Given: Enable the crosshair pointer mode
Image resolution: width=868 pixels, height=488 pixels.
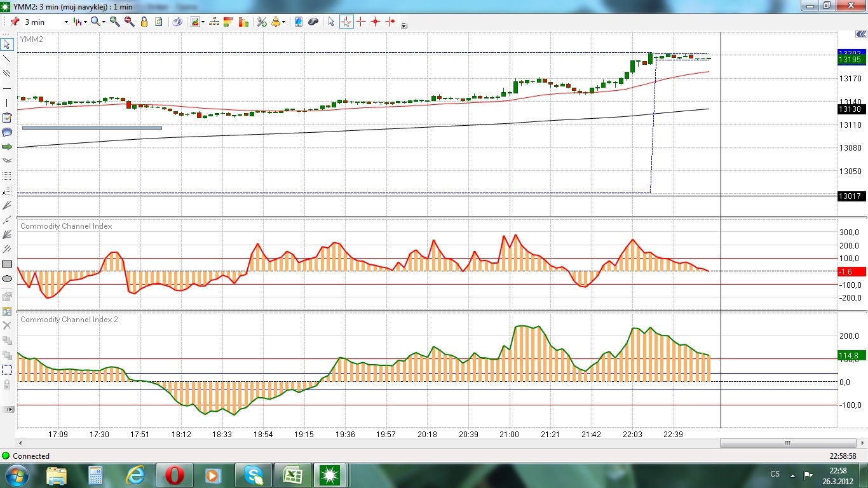Looking at the screenshot, I should pos(346,22).
